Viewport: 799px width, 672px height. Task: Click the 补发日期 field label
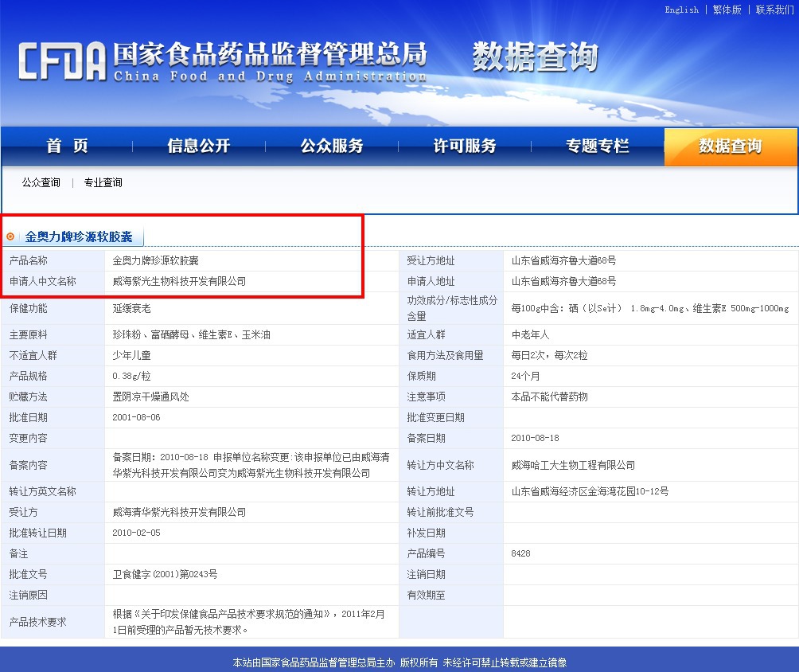[x=426, y=533]
